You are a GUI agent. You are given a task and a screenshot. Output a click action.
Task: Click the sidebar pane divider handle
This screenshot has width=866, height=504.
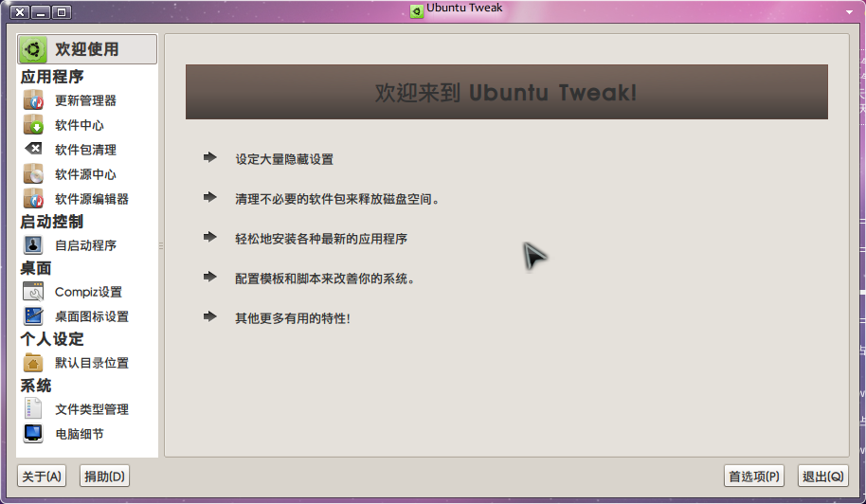coord(161,245)
